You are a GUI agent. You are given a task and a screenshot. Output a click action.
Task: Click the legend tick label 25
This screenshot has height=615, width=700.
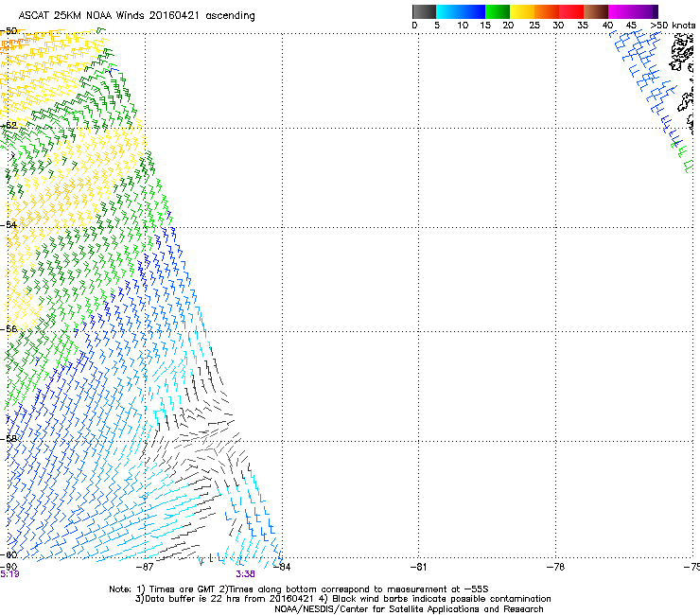pyautogui.click(x=534, y=26)
